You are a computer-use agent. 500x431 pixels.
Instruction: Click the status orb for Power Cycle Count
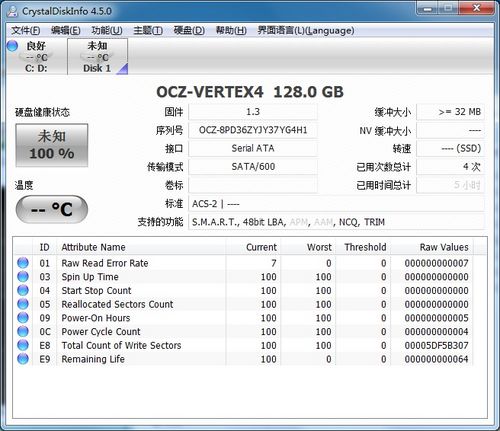pos(23,331)
